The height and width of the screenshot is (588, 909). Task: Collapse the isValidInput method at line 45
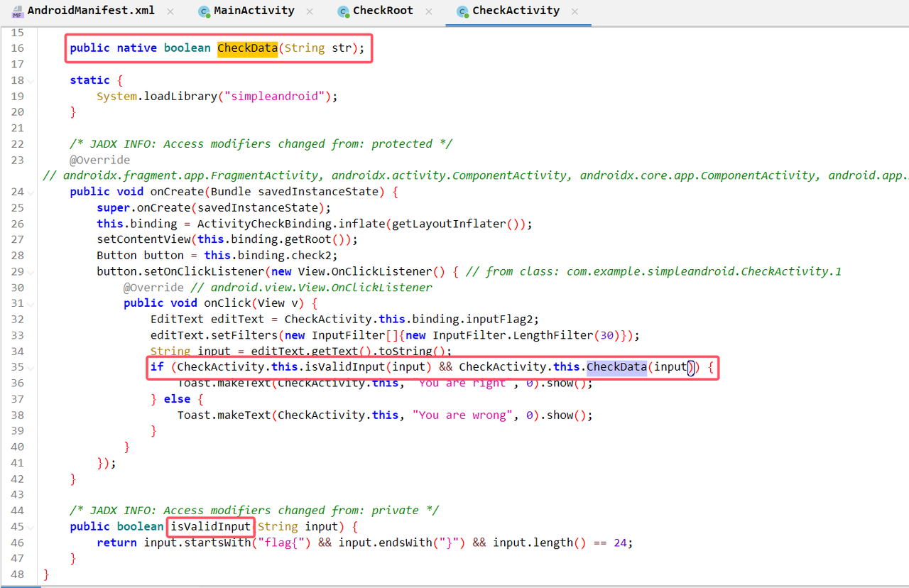pyautogui.click(x=30, y=528)
